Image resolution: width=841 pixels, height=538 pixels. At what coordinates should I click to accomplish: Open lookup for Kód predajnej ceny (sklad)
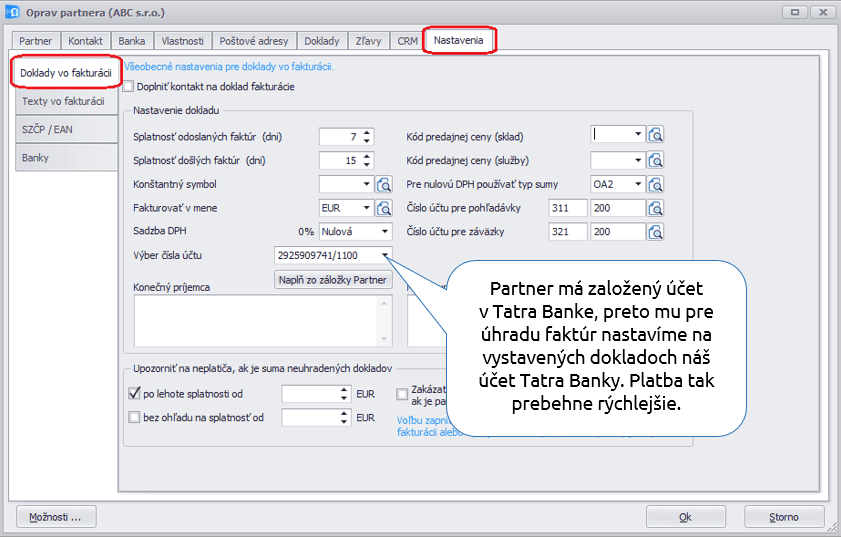pyautogui.click(x=656, y=135)
